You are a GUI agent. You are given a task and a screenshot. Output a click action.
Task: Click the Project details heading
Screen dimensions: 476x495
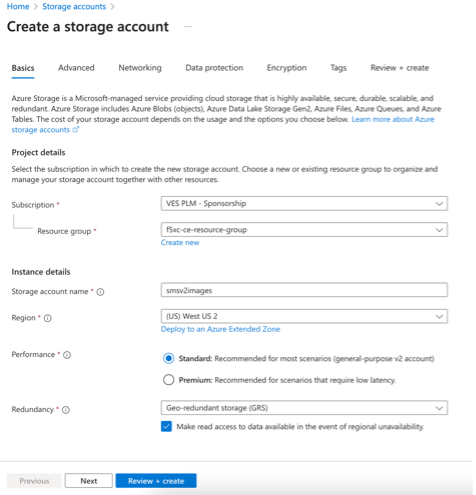tap(38, 153)
